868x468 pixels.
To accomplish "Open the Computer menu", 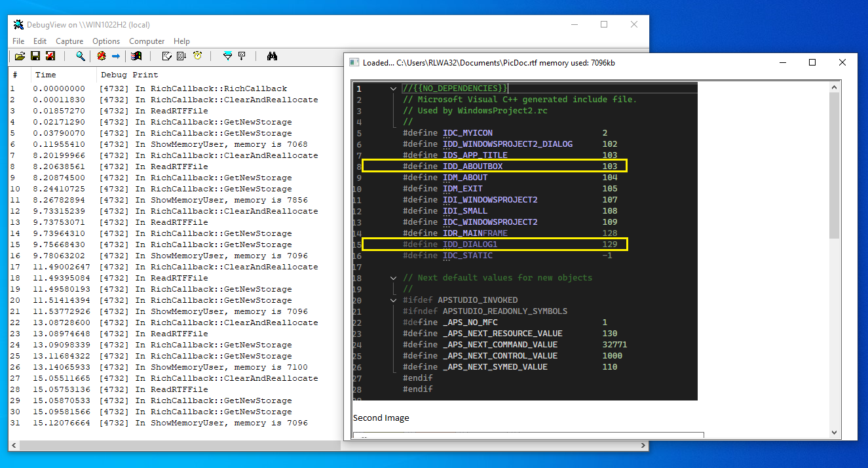I will click(x=147, y=41).
